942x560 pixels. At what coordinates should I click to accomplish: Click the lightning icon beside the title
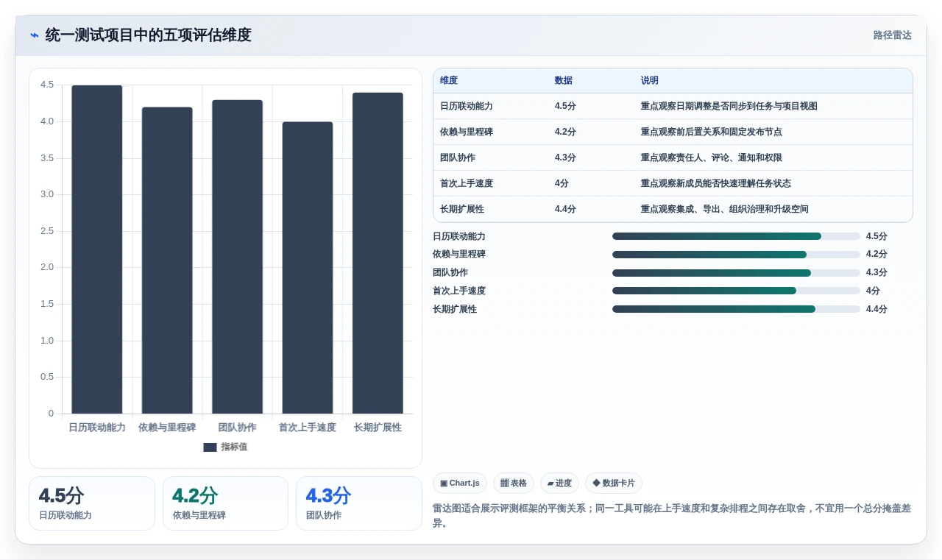click(35, 35)
